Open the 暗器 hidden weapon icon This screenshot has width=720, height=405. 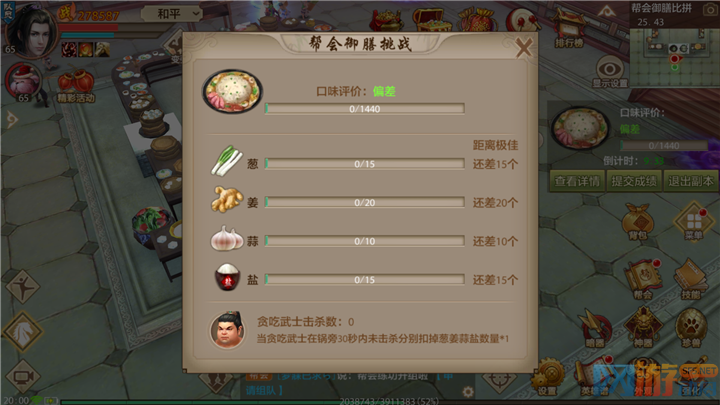tap(595, 328)
